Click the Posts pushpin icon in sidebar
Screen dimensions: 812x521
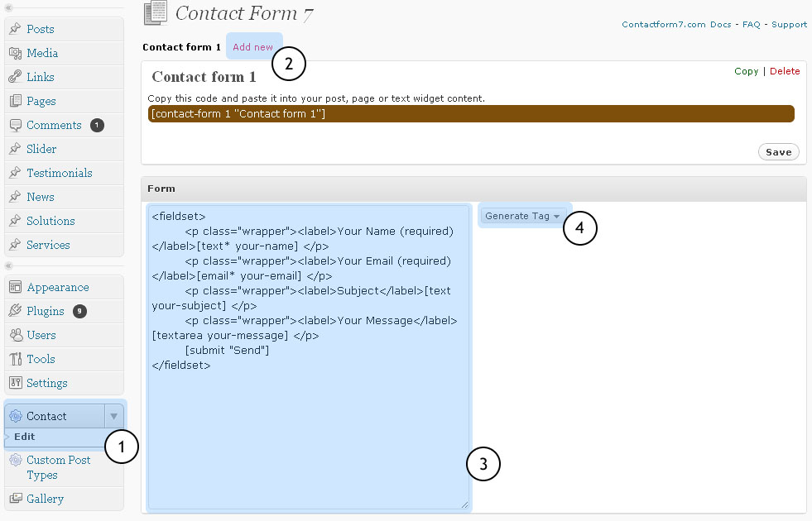[15, 29]
